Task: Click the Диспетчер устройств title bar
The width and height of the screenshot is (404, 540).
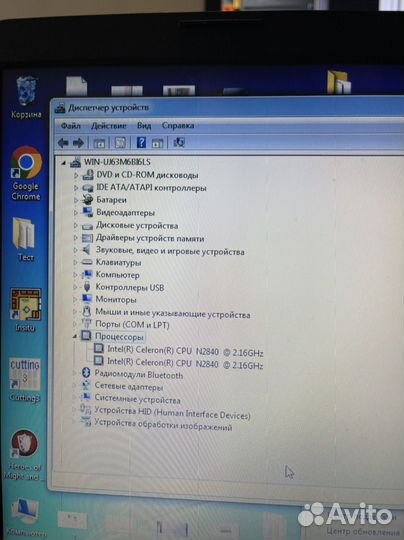Action: (227, 108)
